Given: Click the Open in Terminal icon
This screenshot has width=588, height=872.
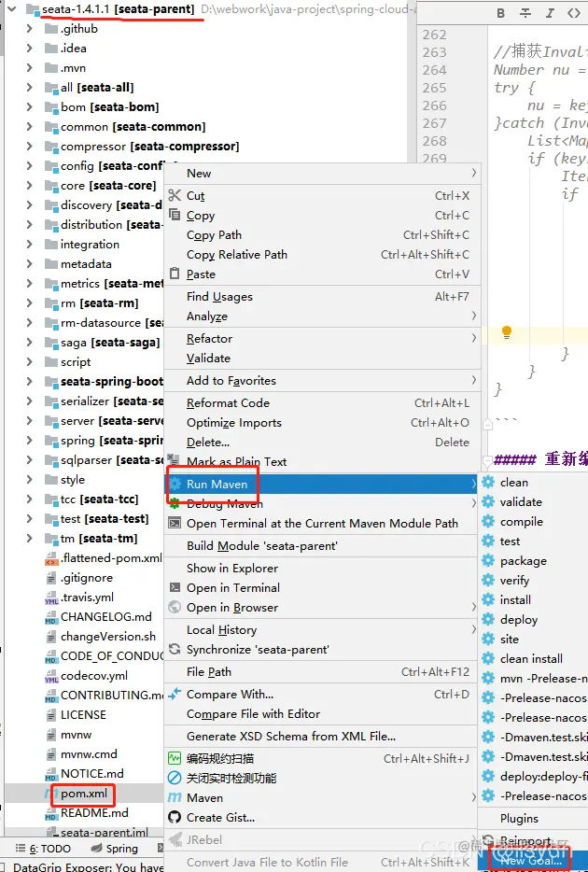Looking at the screenshot, I should pos(175,587).
